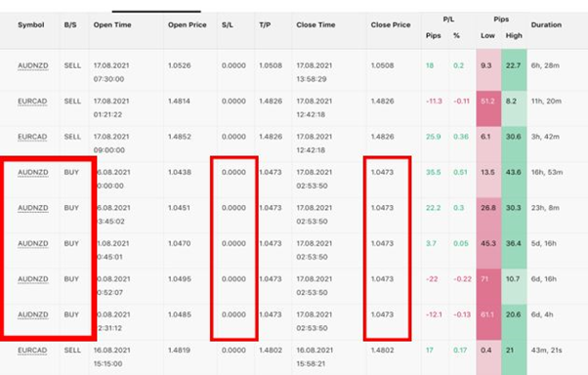Click High pips cell 30.6

click(514, 145)
